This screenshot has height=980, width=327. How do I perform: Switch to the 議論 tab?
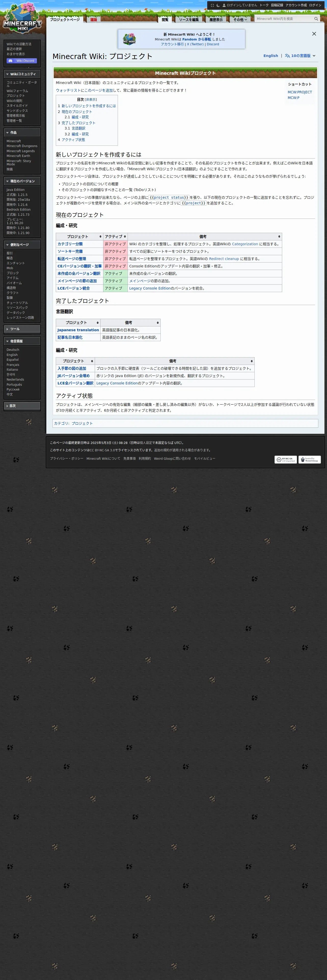click(x=94, y=20)
